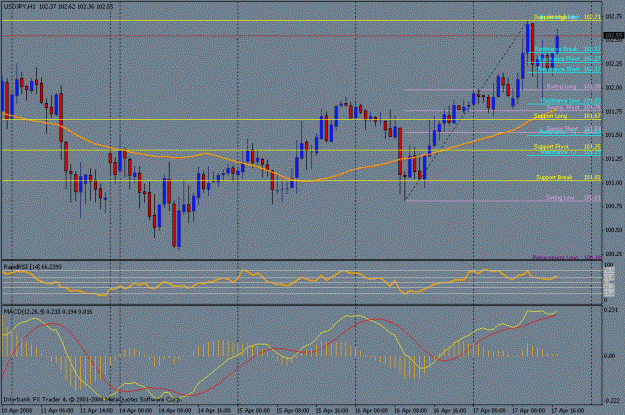This screenshot has height=415, width=625.
Task: Click the Resistance Low 101.83 label
Action: (570, 101)
